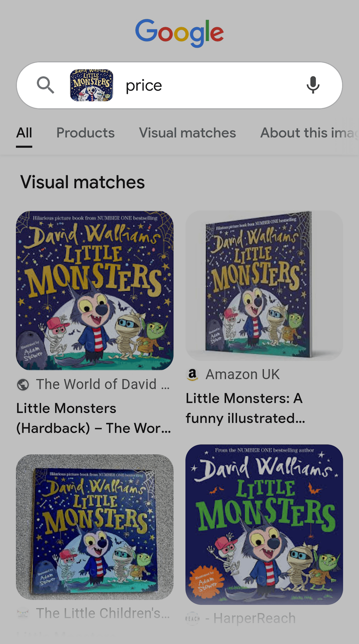
Task: Tap the magnifying glass search icon
Action: pos(45,85)
